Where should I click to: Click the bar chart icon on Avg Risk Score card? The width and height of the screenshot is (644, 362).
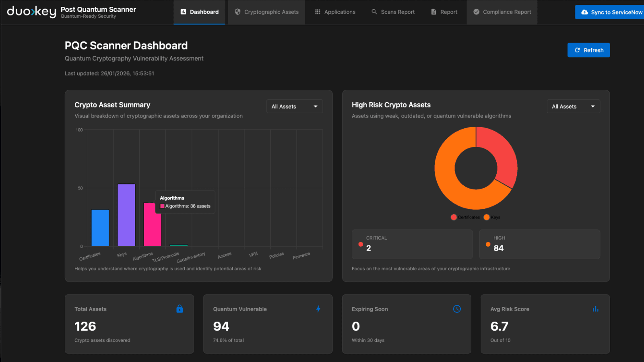point(595,309)
